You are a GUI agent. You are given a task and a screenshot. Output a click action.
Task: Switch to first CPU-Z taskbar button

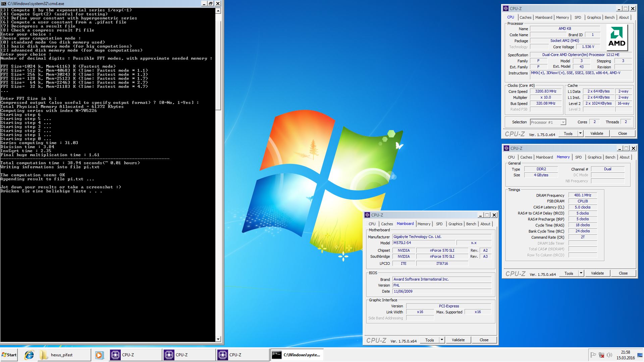point(135,355)
